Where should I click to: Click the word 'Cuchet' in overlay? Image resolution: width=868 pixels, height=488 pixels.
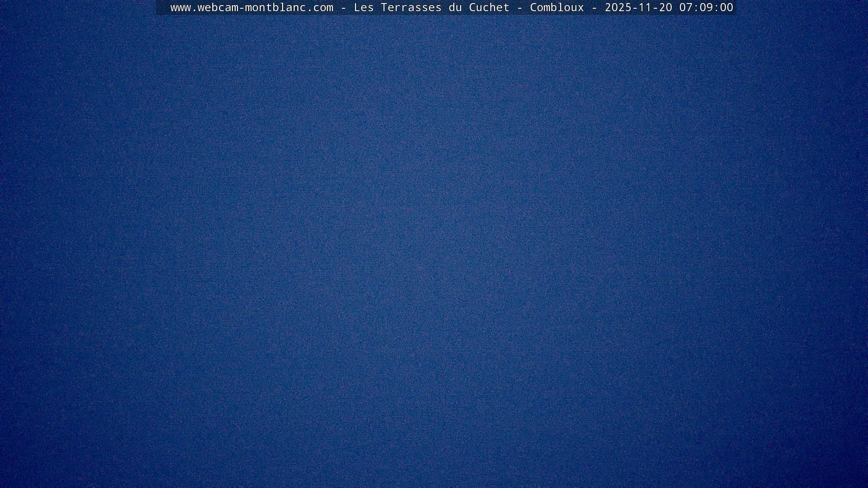coord(489,7)
